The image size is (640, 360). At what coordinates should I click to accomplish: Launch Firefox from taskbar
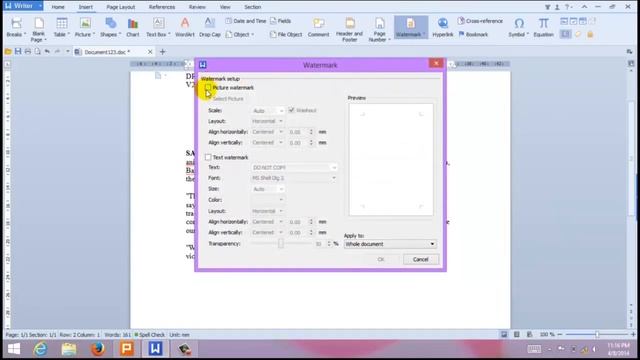98,349
